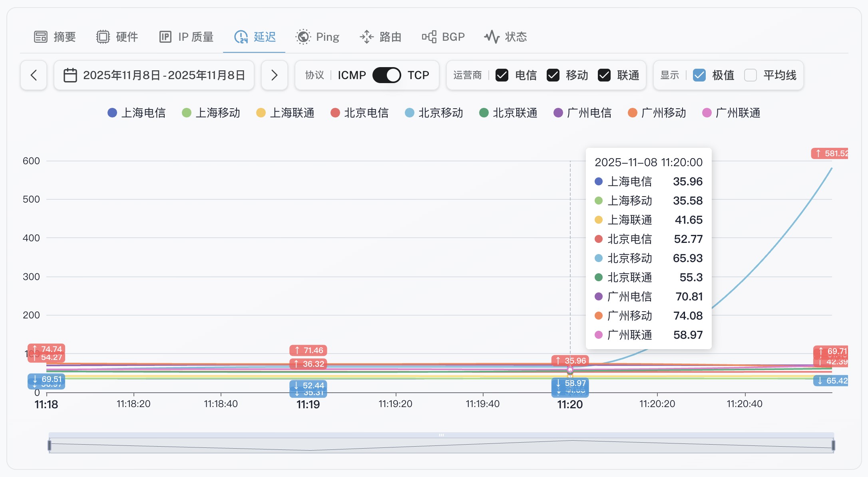Open the 2025年11月8日 date range picker
868x477 pixels.
164,75
